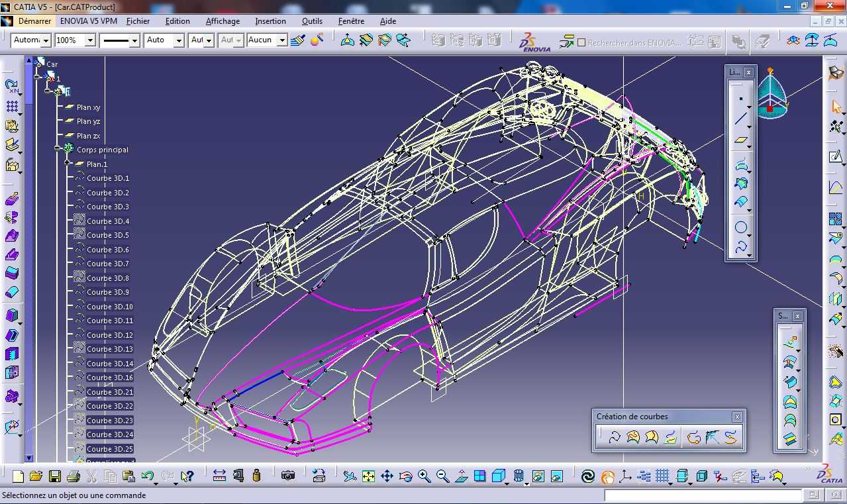Click the Normal View icon
Image resolution: width=847 pixels, height=504 pixels.
click(x=462, y=476)
